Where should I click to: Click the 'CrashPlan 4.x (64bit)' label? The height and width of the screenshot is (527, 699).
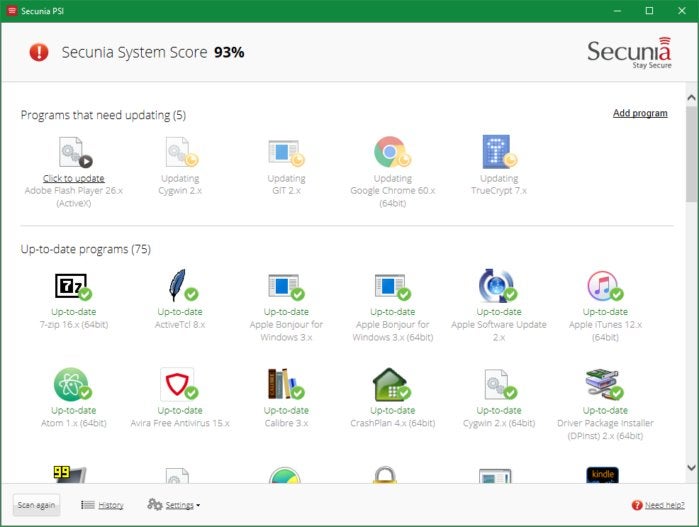[393, 423]
